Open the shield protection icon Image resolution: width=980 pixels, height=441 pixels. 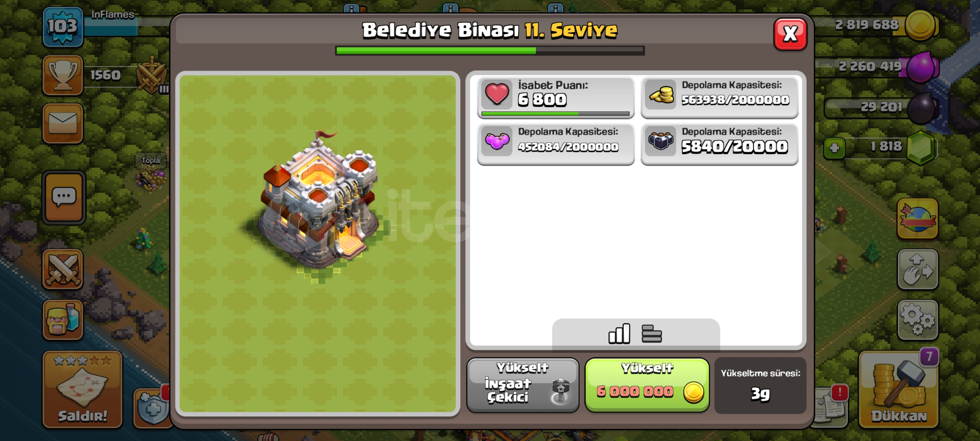point(153,408)
